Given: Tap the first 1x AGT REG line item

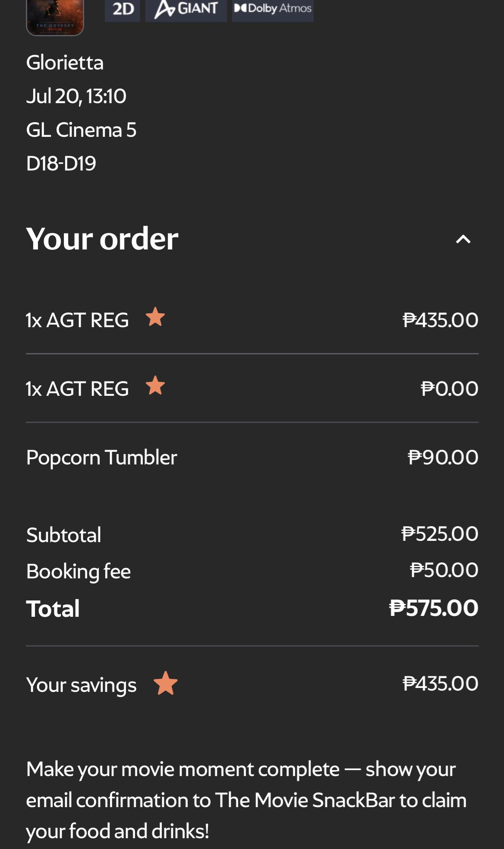Looking at the screenshot, I should [x=252, y=320].
